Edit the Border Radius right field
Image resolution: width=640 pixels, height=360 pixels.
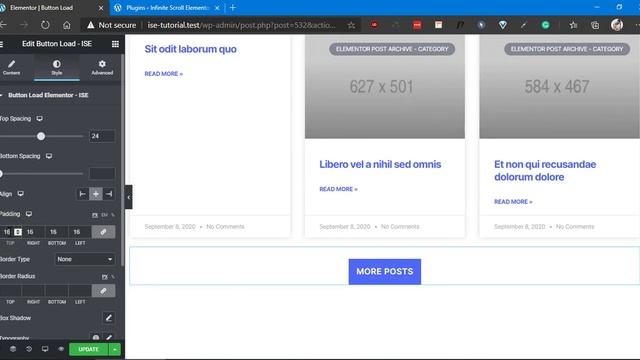(33, 291)
